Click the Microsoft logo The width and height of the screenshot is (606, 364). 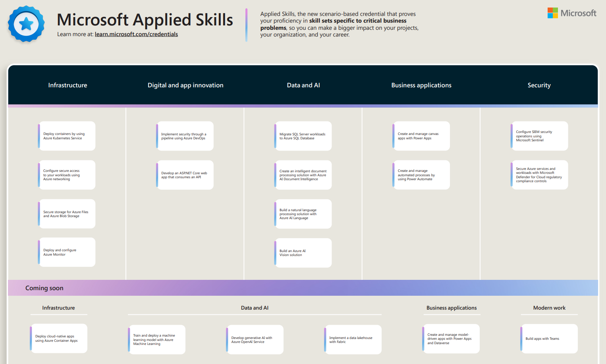coord(572,13)
